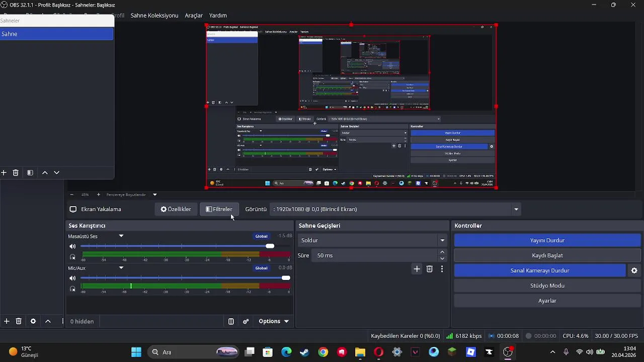This screenshot has height=362, width=644.
Task: Click Yayını Durdur button
Action: [x=547, y=240]
